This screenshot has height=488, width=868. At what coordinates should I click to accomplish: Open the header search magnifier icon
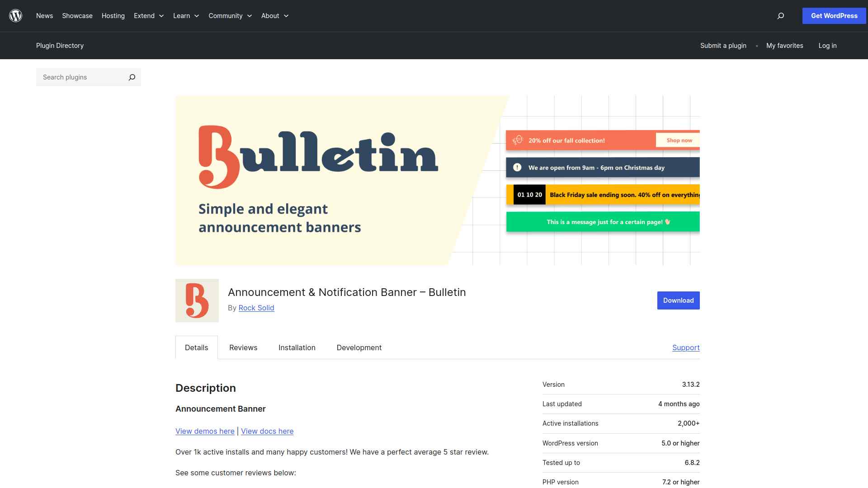780,16
